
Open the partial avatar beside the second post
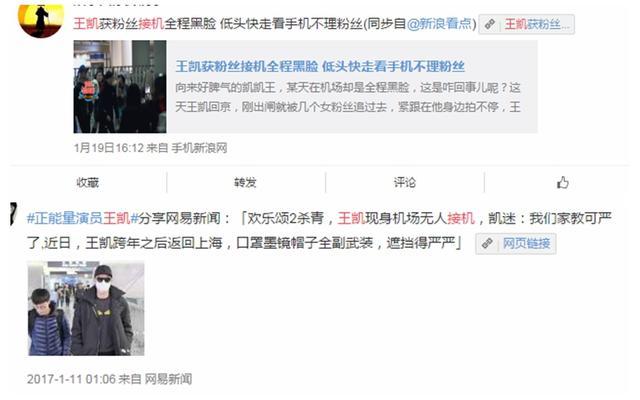(x=13, y=214)
